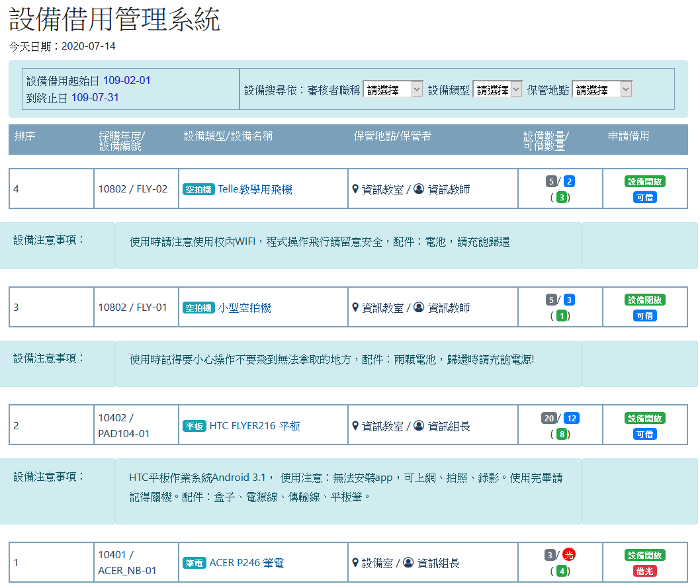Click location pin icon in HTC FLYER216 row
Viewport: 700px width, 588px height.
355,426
